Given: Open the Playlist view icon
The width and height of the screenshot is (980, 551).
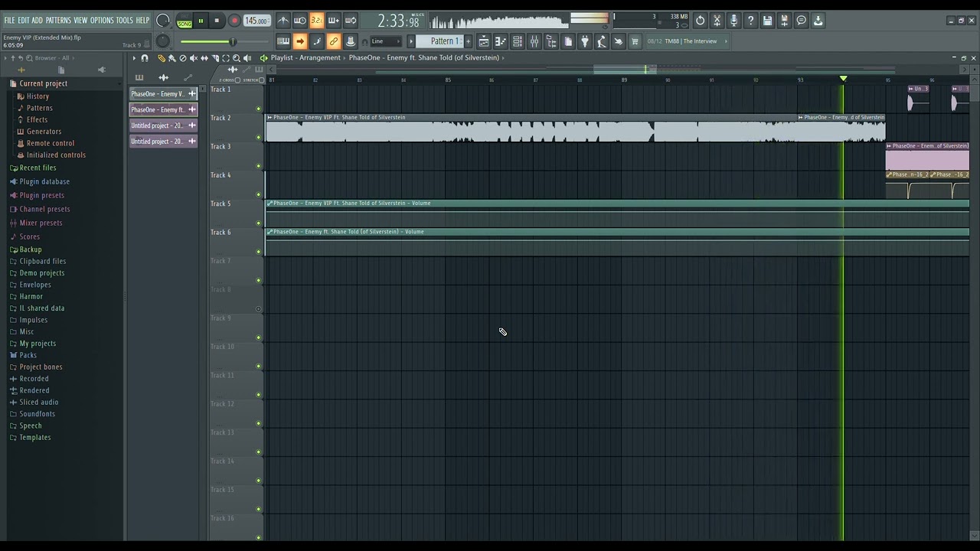Looking at the screenshot, I should 484,41.
